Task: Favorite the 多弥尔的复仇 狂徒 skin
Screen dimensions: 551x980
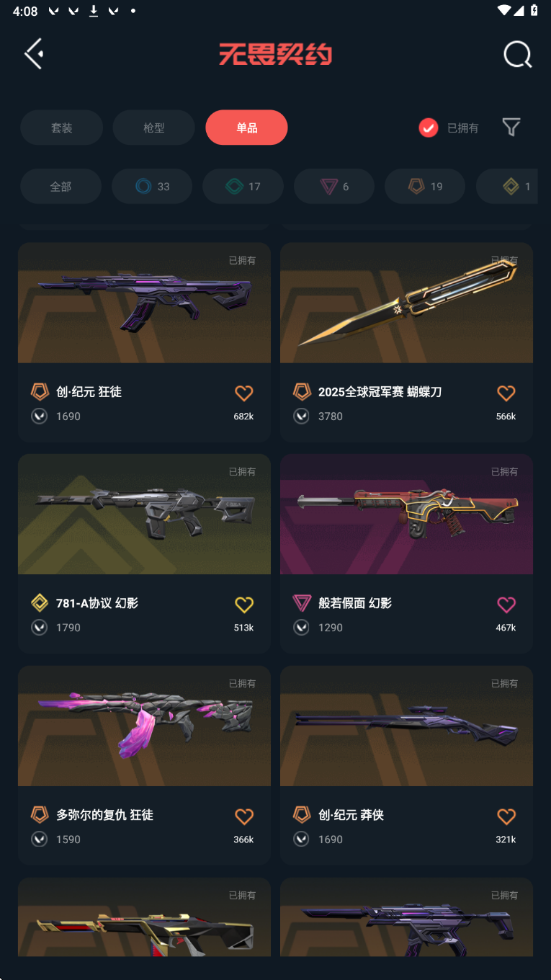Action: (x=244, y=816)
